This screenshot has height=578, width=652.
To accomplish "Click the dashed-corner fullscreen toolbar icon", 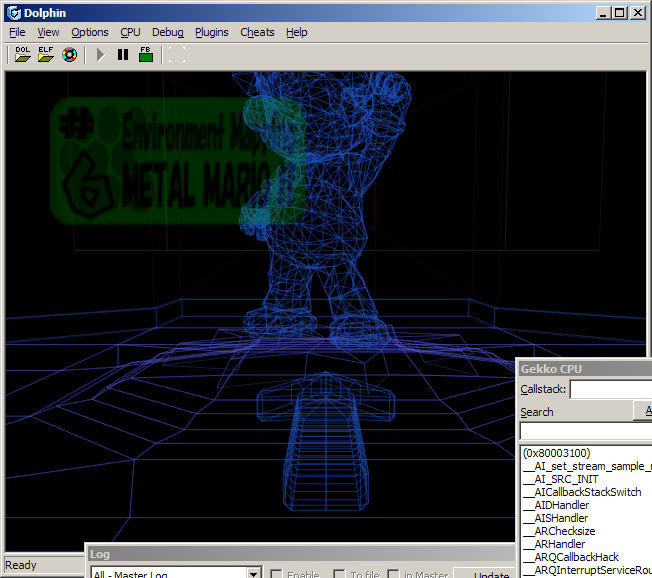I will (x=177, y=54).
